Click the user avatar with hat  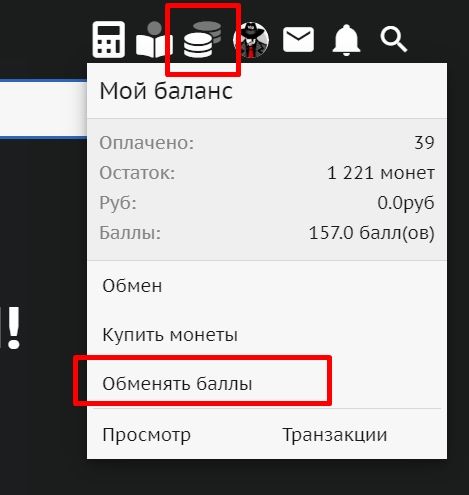pyautogui.click(x=252, y=40)
